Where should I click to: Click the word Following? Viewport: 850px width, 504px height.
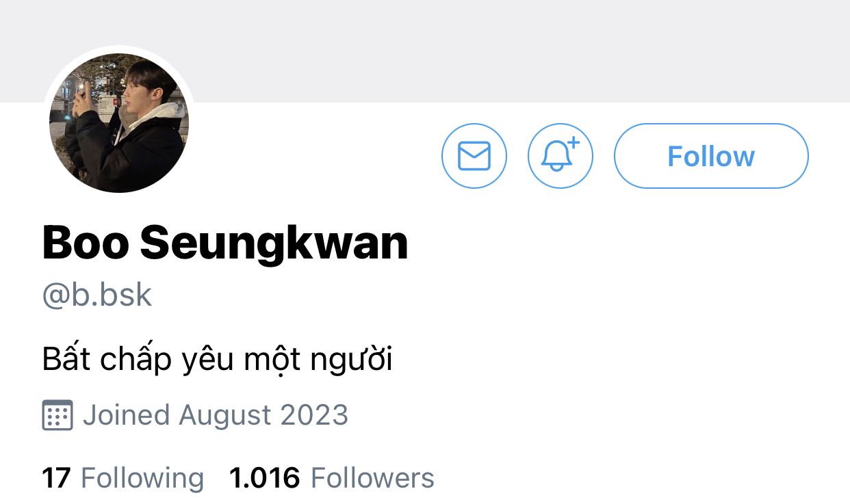click(142, 478)
